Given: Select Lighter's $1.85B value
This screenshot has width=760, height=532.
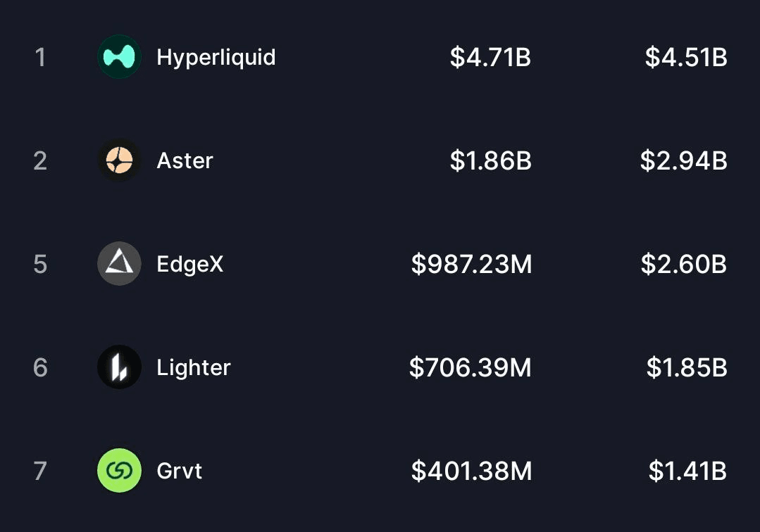Looking at the screenshot, I should click(x=686, y=367).
